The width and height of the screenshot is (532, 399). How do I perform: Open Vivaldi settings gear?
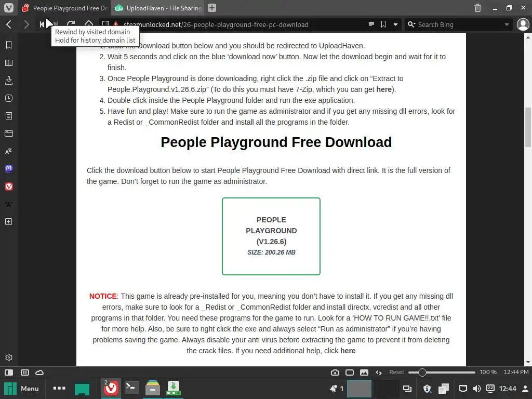(9, 357)
